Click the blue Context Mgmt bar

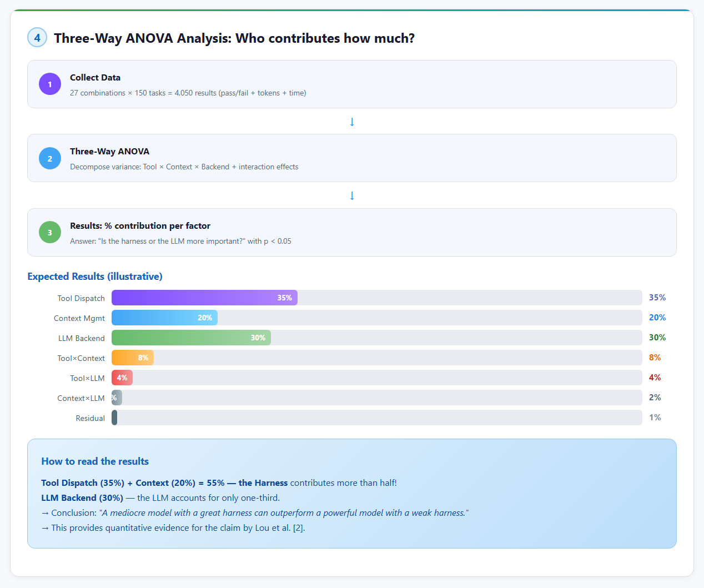(164, 318)
